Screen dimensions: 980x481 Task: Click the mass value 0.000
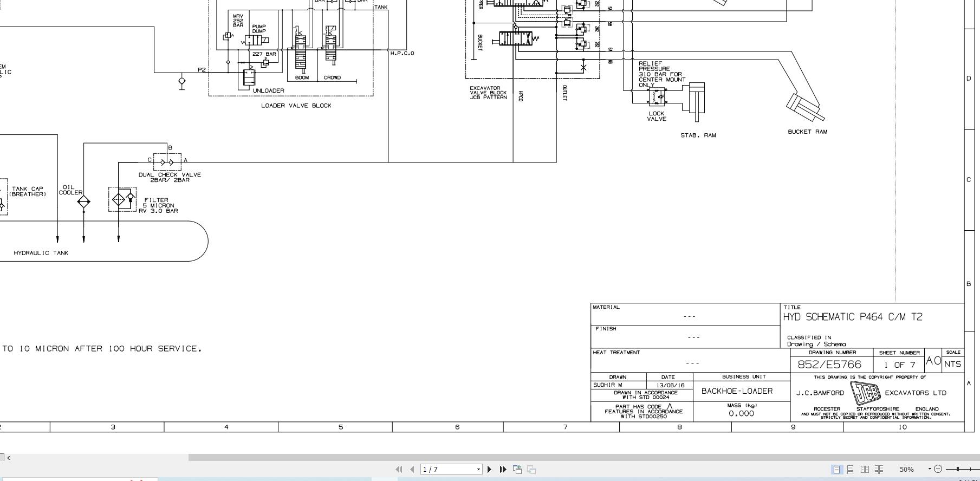(x=741, y=413)
